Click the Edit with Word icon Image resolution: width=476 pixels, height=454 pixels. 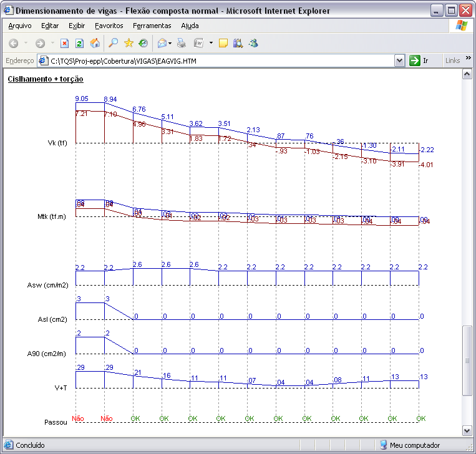(199, 43)
